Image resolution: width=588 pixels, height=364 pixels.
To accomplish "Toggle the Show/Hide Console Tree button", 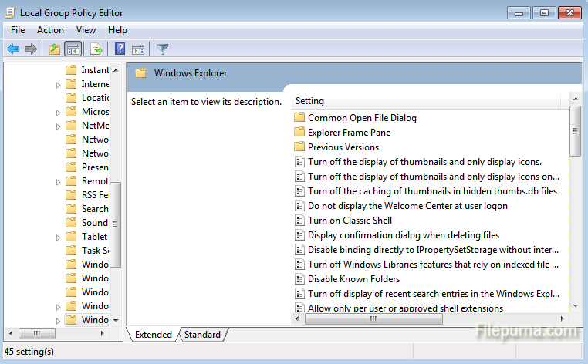I will click(73, 49).
